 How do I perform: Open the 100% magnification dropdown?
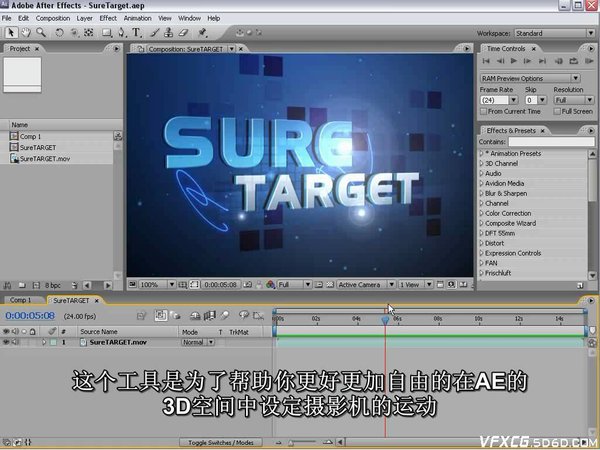tap(157, 285)
